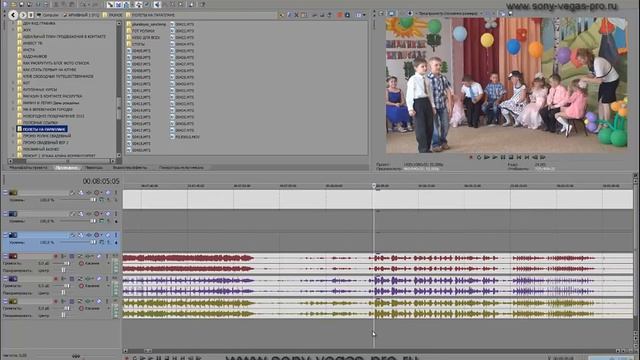Screen dimensions: 640x360
Task: Arm purple audio track for recording
Action: point(56,278)
